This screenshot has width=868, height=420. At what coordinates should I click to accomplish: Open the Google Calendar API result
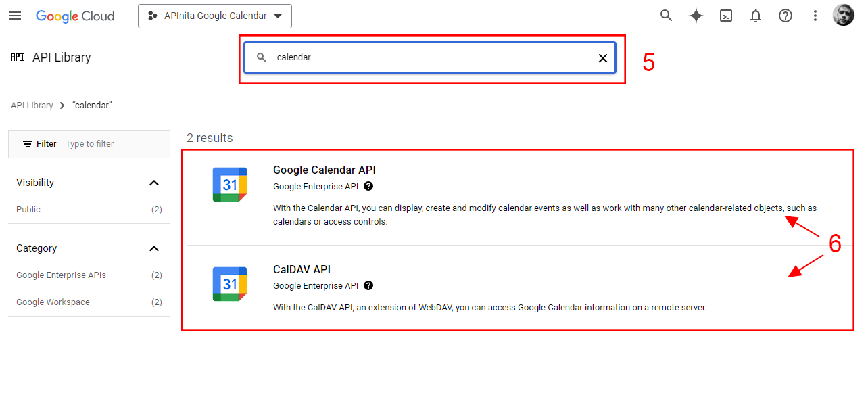(x=324, y=170)
